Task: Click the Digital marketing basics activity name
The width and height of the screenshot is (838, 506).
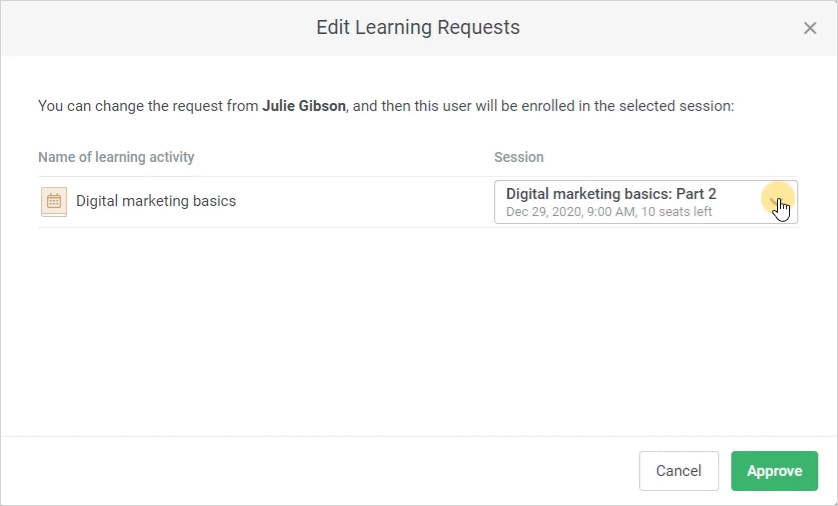Action: point(156,201)
